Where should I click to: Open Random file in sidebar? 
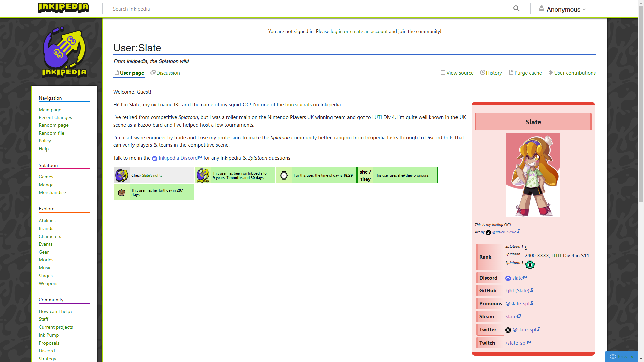click(51, 133)
